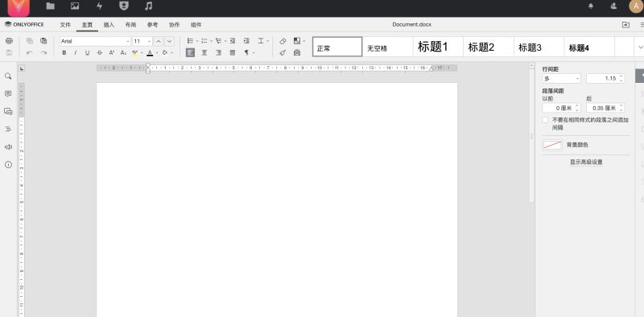Image resolution: width=644 pixels, height=317 pixels.
Task: Open the 文件 menu tab
Action: pyautogui.click(x=65, y=25)
